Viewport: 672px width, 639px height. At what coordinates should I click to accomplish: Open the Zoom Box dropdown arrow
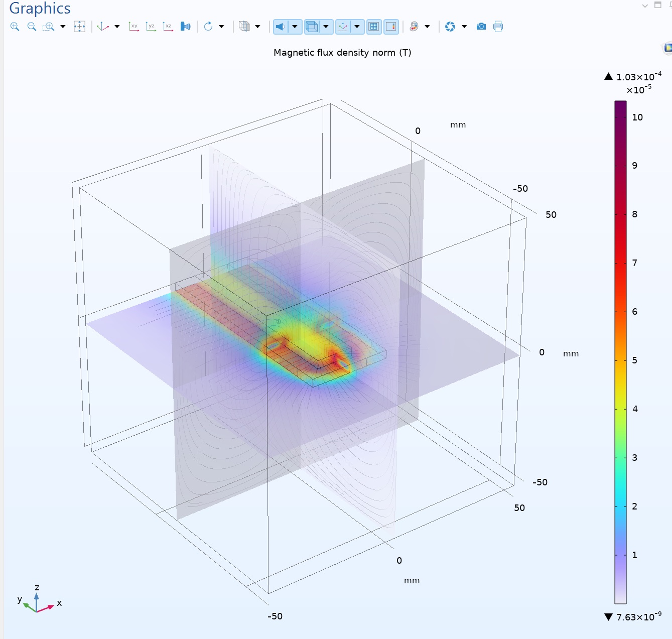tap(63, 27)
